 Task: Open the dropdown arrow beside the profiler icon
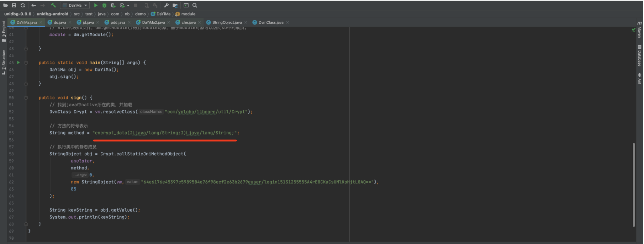point(128,6)
